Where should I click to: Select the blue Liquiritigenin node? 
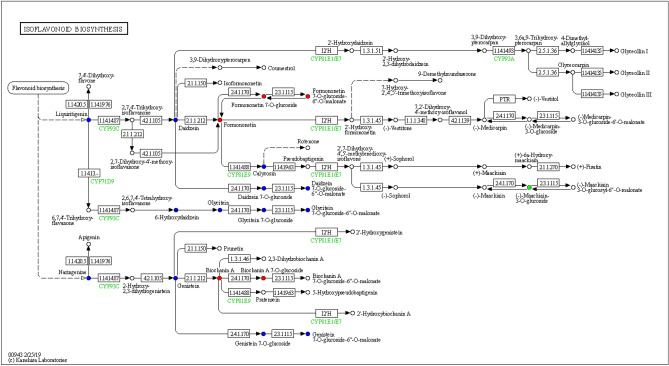point(88,120)
